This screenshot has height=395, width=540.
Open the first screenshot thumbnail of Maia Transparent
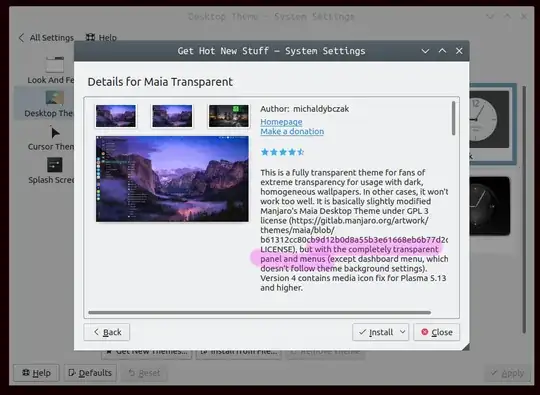click(x=116, y=116)
